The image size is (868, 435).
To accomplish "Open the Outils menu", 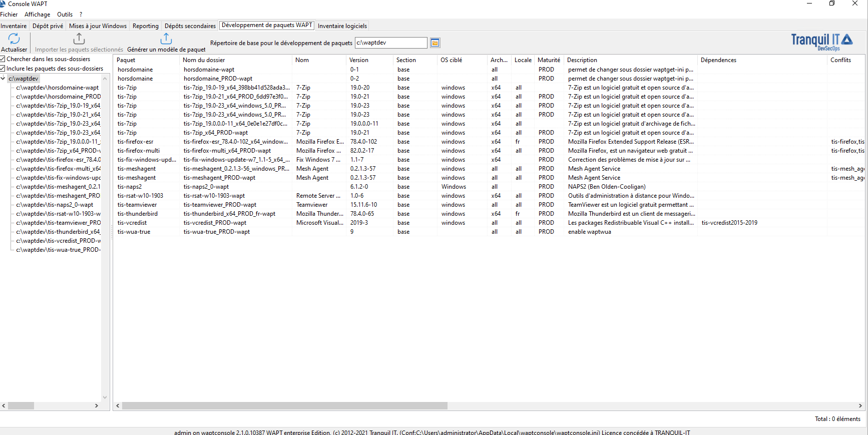I will [65, 15].
